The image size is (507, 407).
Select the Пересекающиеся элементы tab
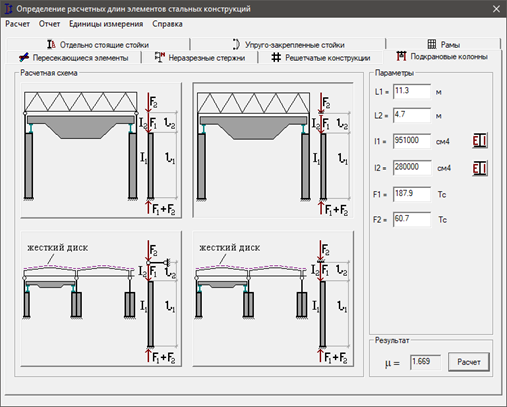(x=74, y=58)
